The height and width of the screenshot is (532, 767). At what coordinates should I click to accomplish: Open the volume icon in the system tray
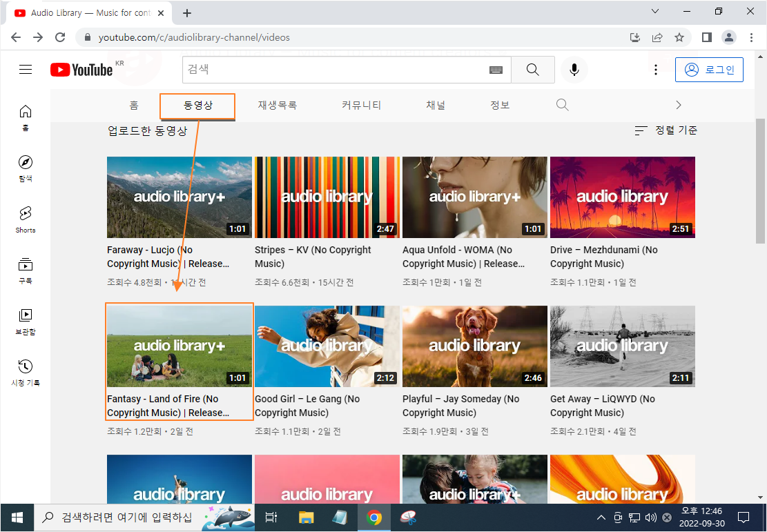point(650,518)
